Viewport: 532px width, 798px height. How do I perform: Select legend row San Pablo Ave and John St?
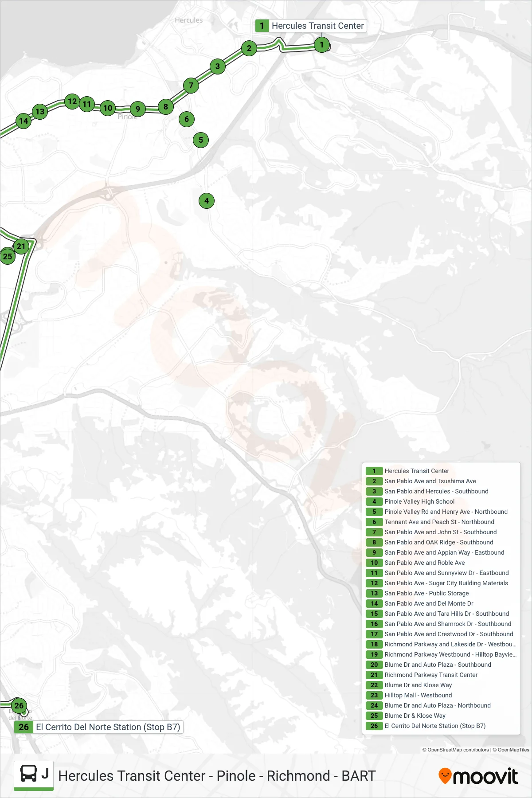[x=441, y=532]
